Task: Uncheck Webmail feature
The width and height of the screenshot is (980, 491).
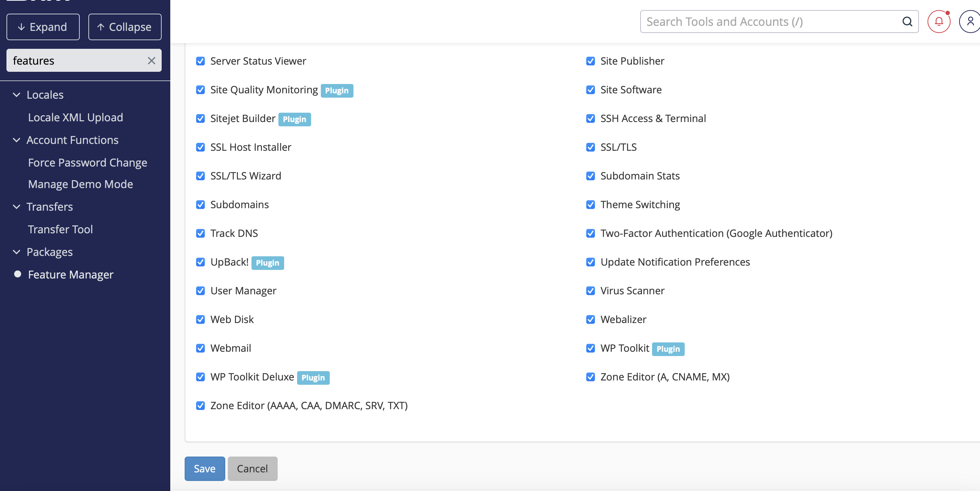Action: [200, 348]
